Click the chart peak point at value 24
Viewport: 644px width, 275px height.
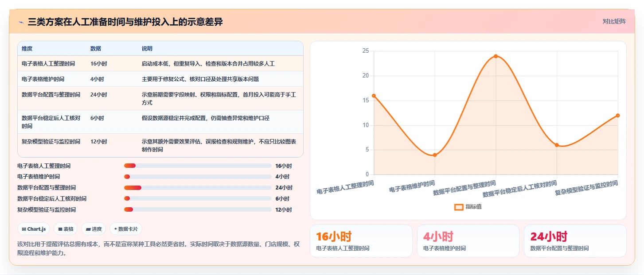(496, 56)
